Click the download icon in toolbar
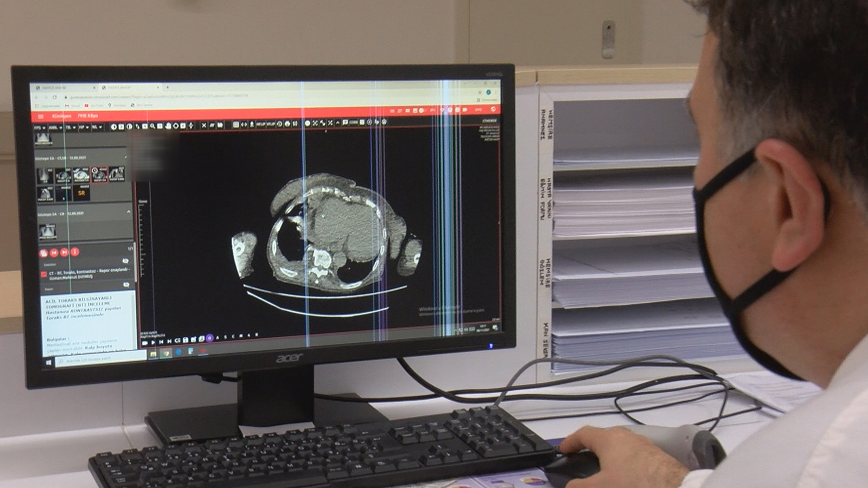Image resolution: width=868 pixels, height=488 pixels. [252, 124]
